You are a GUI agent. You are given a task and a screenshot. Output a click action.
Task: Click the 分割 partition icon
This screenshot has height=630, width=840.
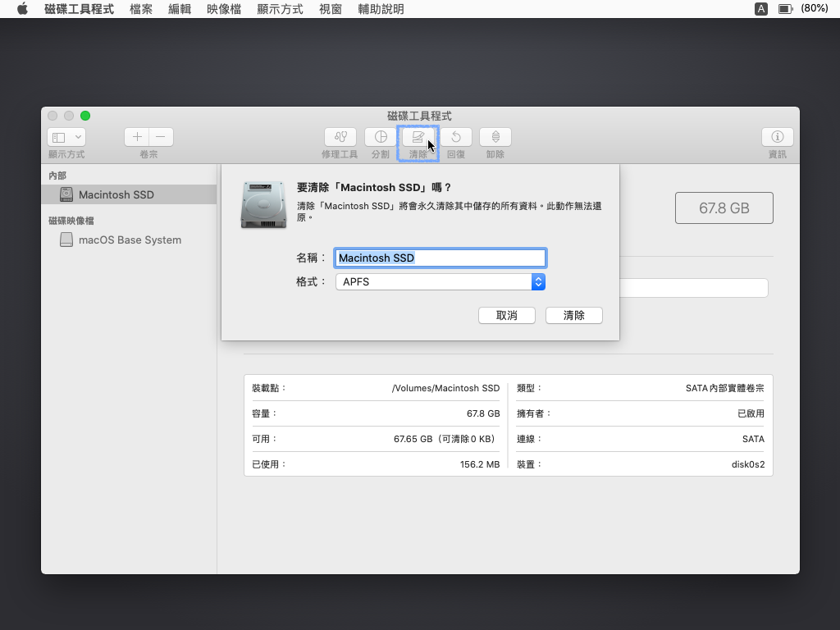381,137
